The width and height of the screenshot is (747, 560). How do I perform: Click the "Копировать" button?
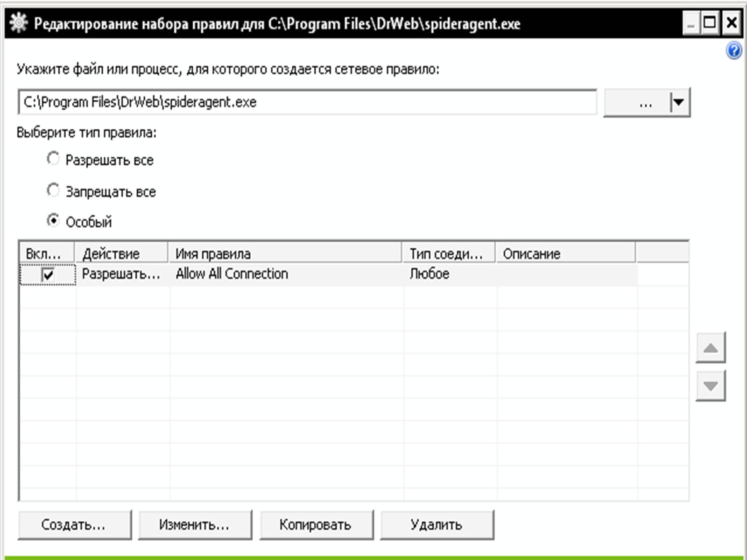316,525
